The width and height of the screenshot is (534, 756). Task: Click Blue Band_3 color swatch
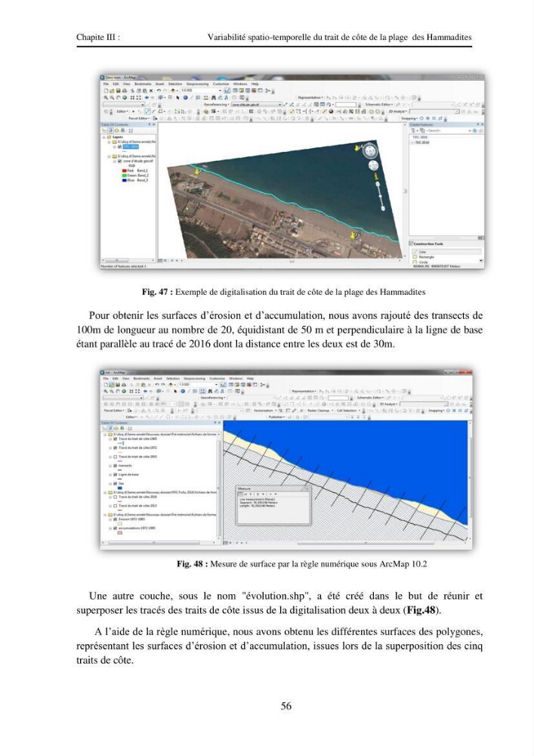(124, 181)
